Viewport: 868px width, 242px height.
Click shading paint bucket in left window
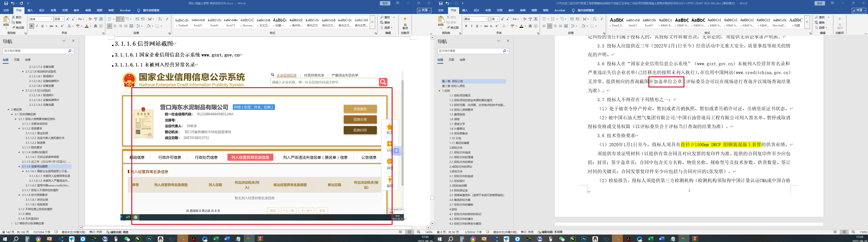pyautogui.click(x=149, y=26)
